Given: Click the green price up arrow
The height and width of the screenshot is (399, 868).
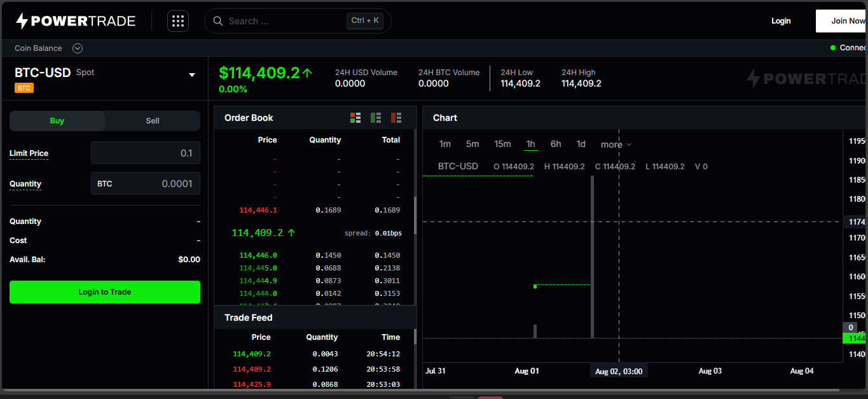Looking at the screenshot, I should coord(308,73).
